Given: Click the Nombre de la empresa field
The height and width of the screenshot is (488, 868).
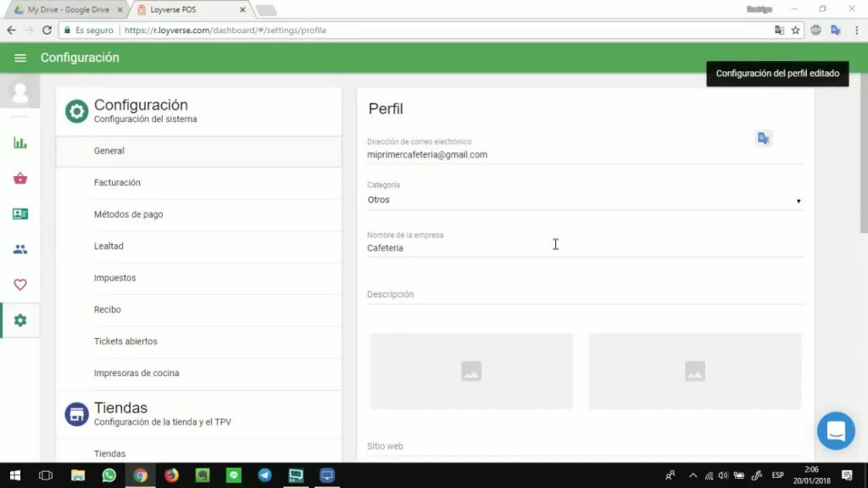Looking at the screenshot, I should (585, 248).
